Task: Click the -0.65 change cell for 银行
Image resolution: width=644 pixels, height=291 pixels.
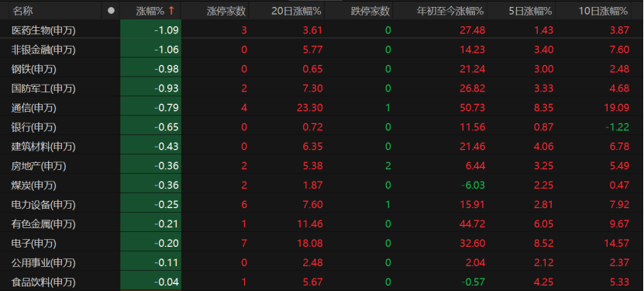Action: point(151,126)
